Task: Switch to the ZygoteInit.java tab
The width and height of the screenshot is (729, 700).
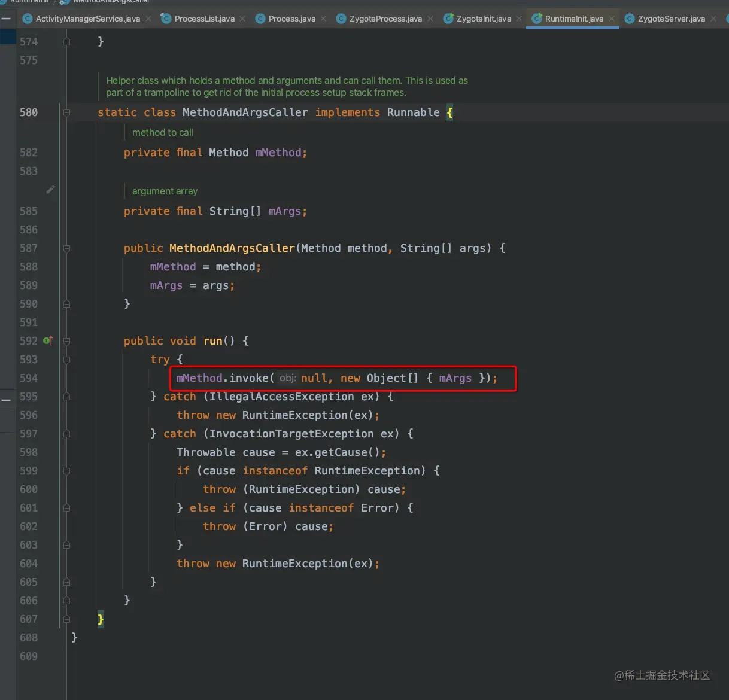Action: pos(484,19)
